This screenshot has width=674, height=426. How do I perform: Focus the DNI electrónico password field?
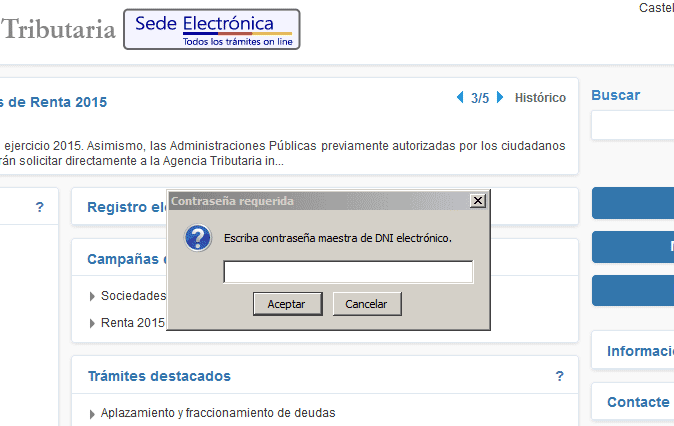pos(347,272)
